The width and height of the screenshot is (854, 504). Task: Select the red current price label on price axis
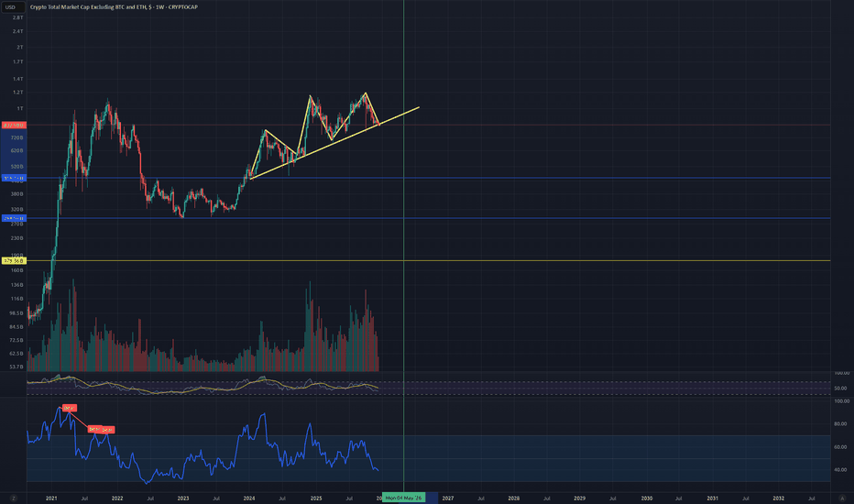[x=14, y=126]
